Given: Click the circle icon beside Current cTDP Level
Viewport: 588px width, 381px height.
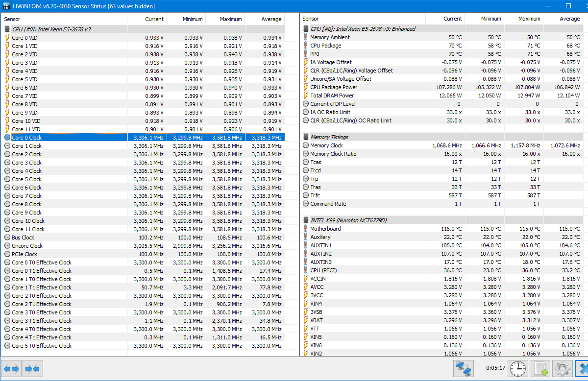Looking at the screenshot, I should pos(306,104).
